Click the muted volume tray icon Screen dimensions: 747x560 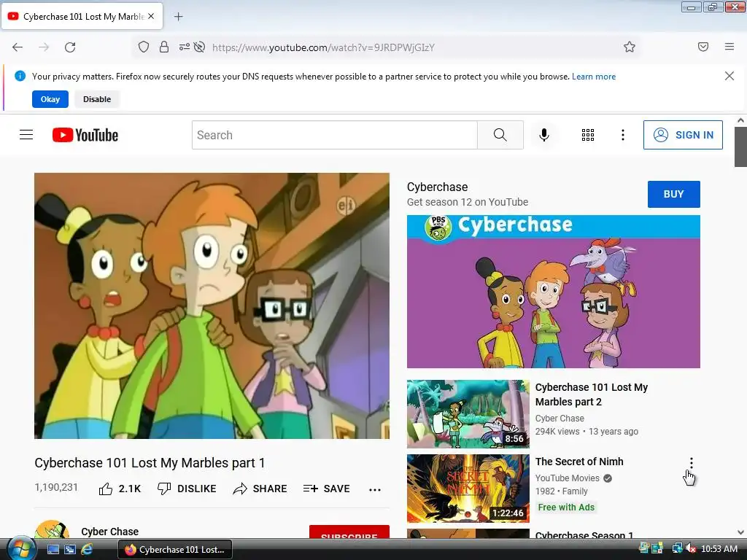pos(690,549)
